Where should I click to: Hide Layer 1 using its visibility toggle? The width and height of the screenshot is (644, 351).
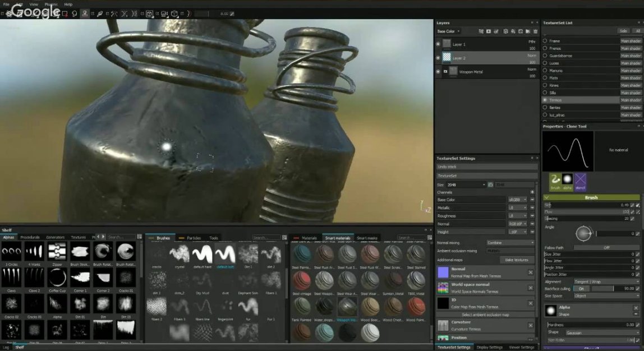click(438, 44)
